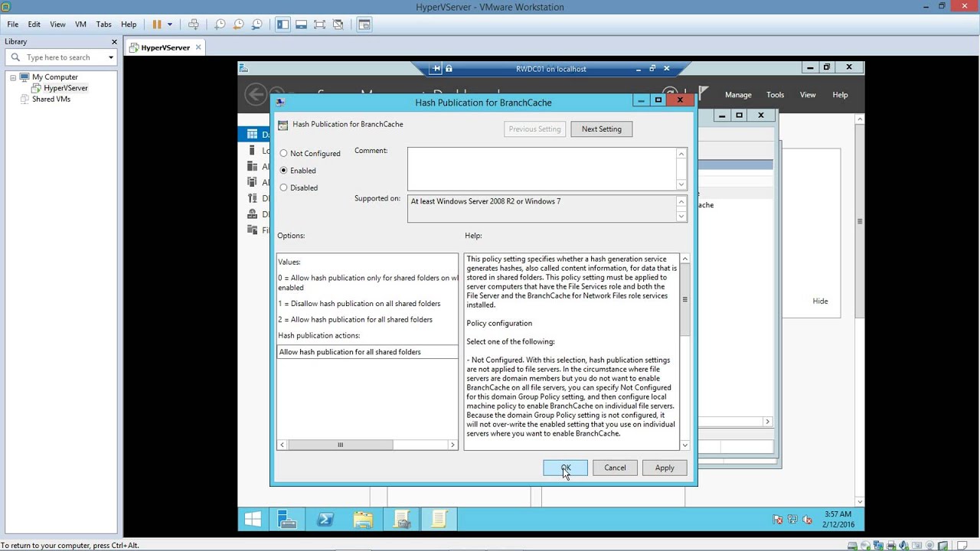Image resolution: width=980 pixels, height=551 pixels.
Task: Select the Disabled radio button
Action: click(x=283, y=187)
